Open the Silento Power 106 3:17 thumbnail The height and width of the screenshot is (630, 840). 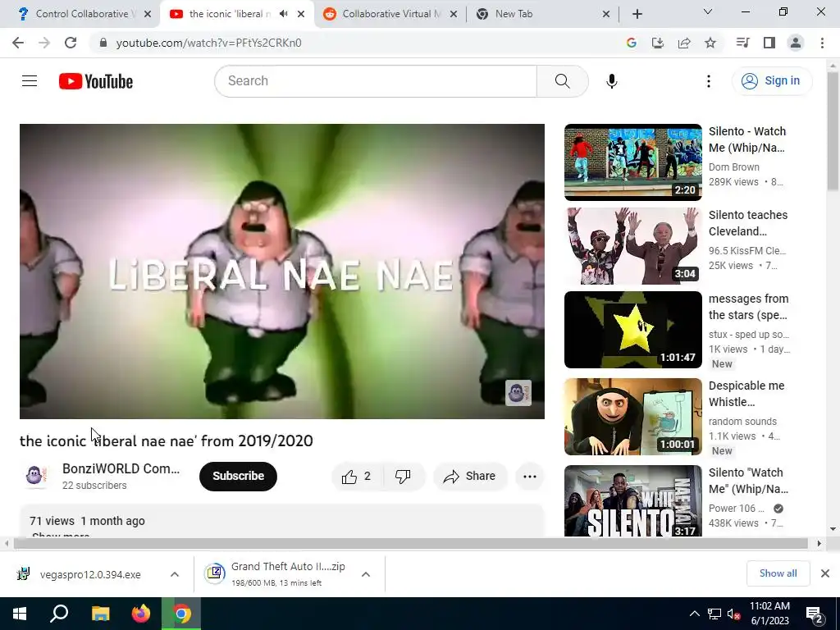(632, 501)
